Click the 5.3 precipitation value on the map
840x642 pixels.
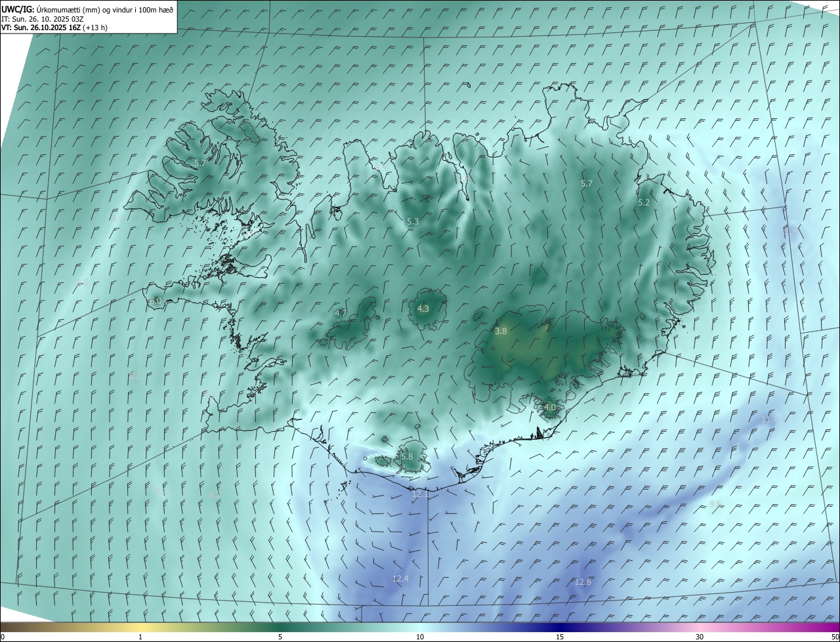[x=413, y=222]
